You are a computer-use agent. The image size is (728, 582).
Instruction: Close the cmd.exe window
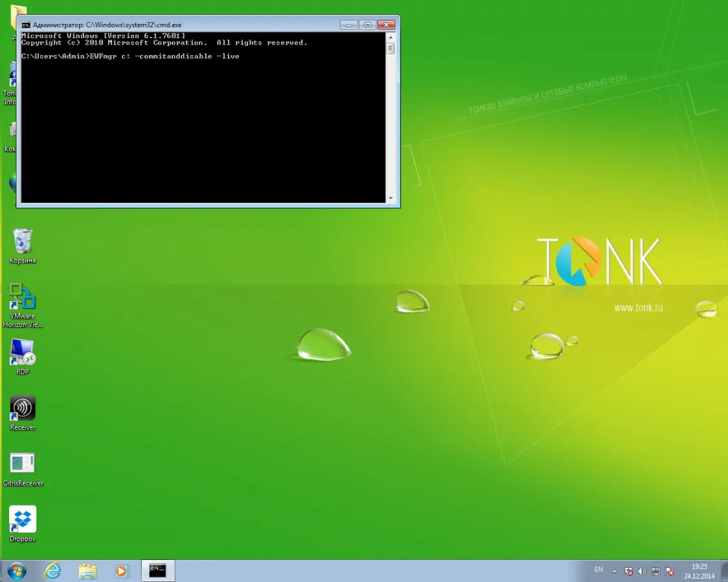[386, 25]
